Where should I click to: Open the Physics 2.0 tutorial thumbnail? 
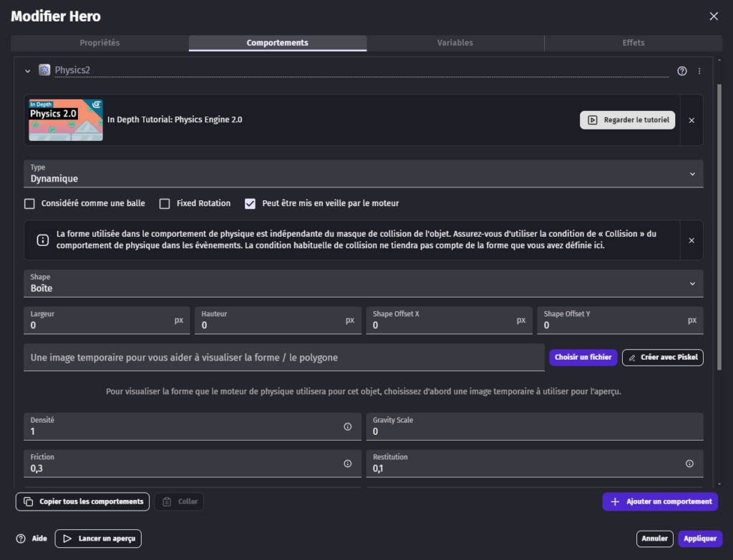tap(66, 120)
